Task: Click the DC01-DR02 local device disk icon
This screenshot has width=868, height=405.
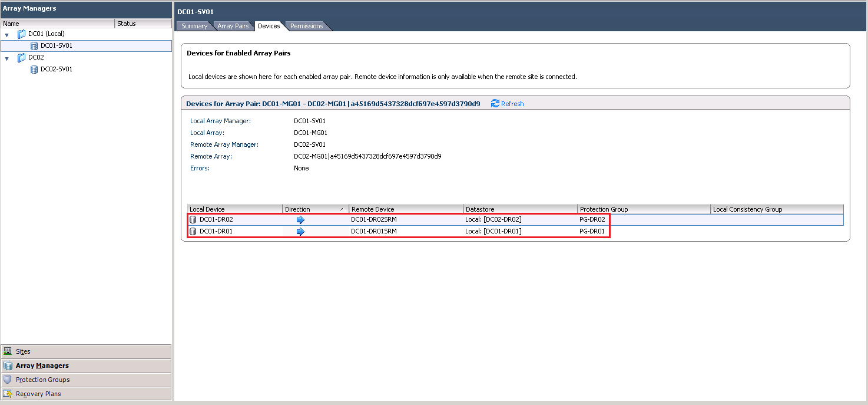Action: click(193, 219)
